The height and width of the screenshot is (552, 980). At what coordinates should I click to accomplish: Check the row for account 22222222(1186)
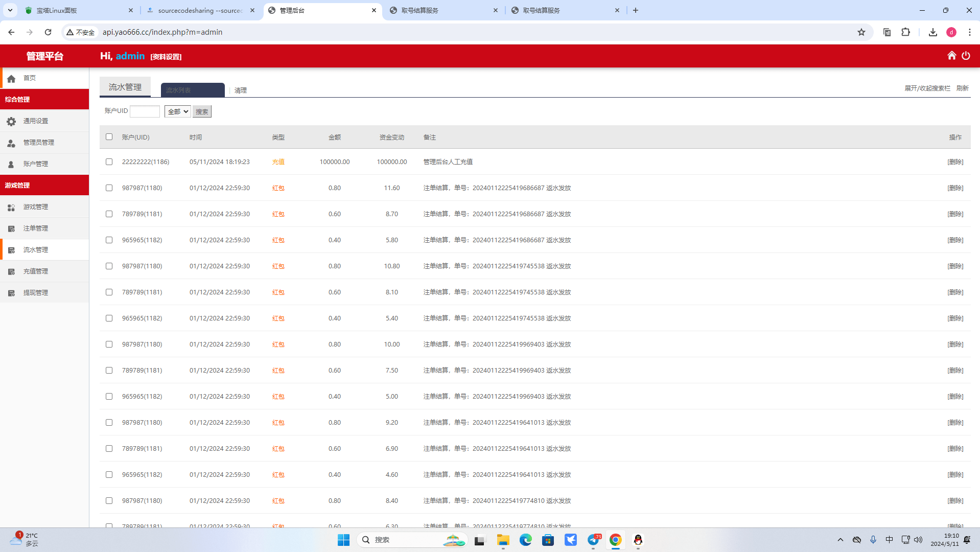pyautogui.click(x=109, y=162)
